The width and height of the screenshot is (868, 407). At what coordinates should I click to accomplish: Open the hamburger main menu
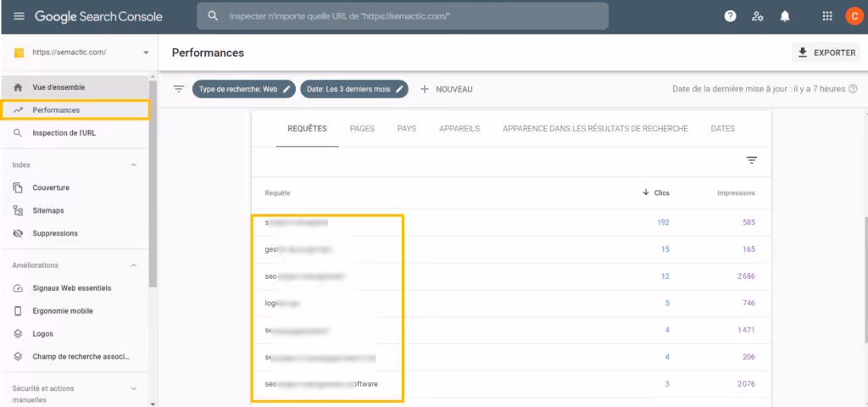(x=19, y=16)
